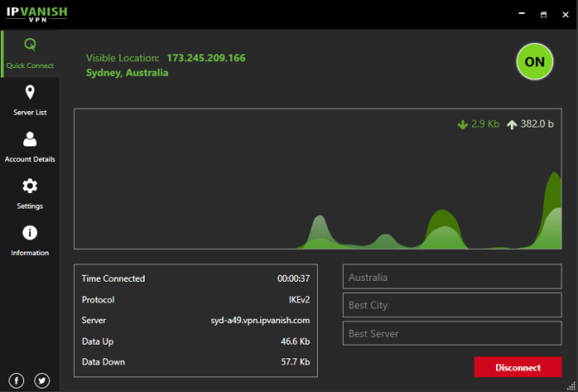
Task: Open the Australia country dropdown
Action: [x=452, y=277]
